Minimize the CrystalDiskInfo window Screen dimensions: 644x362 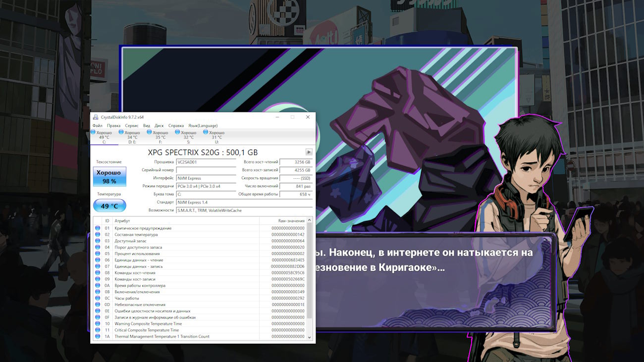[277, 117]
